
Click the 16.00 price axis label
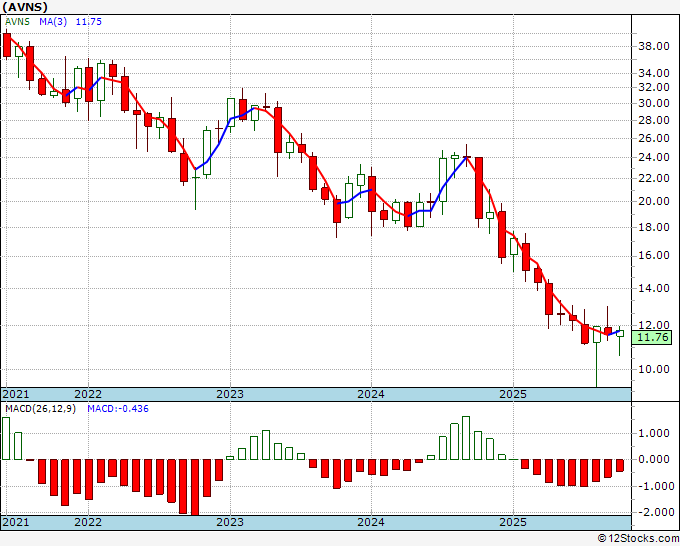pos(654,255)
